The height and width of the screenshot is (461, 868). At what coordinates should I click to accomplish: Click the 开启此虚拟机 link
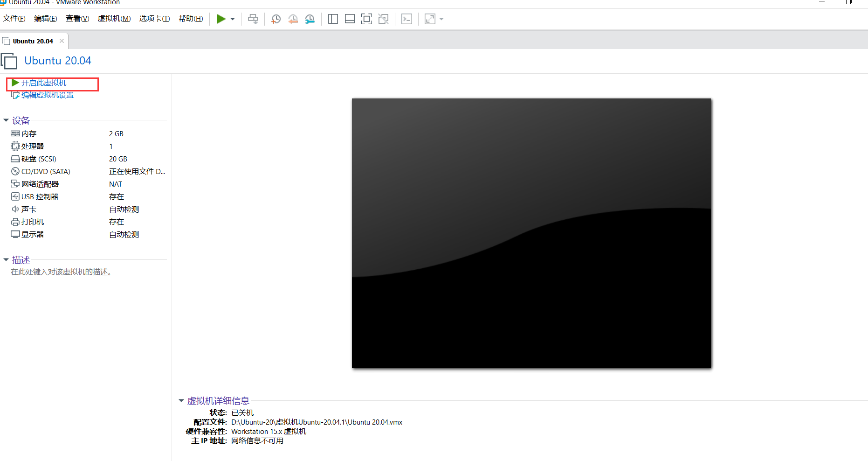pos(44,83)
